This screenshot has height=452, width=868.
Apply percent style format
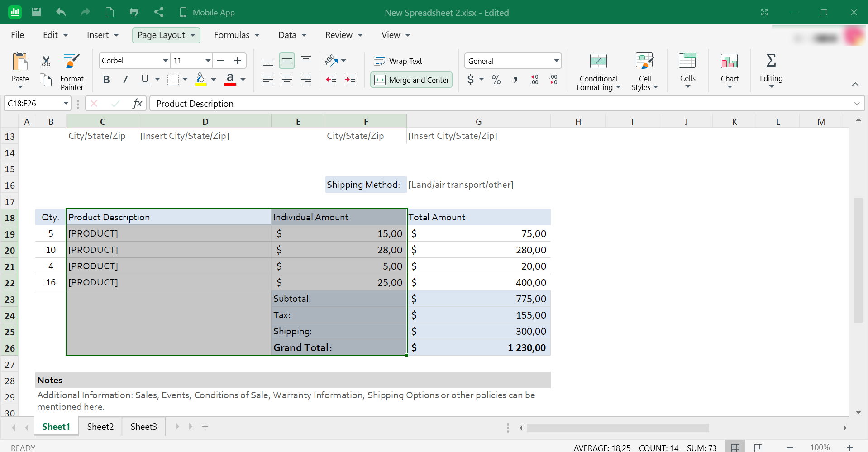(496, 80)
